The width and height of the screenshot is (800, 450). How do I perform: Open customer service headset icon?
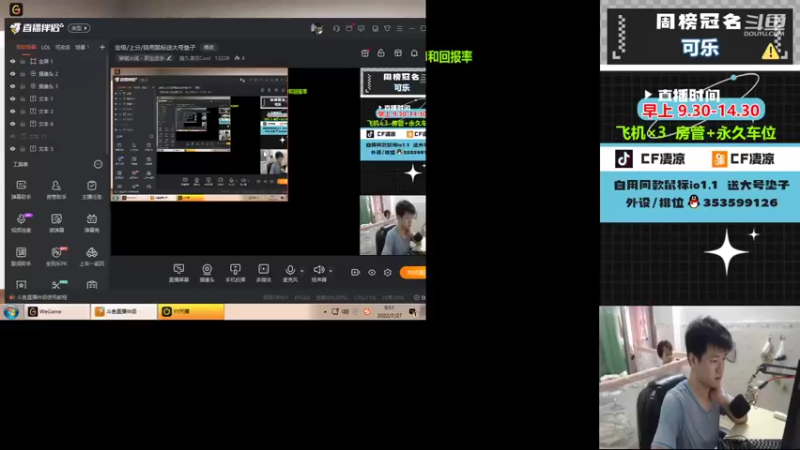pos(336,29)
